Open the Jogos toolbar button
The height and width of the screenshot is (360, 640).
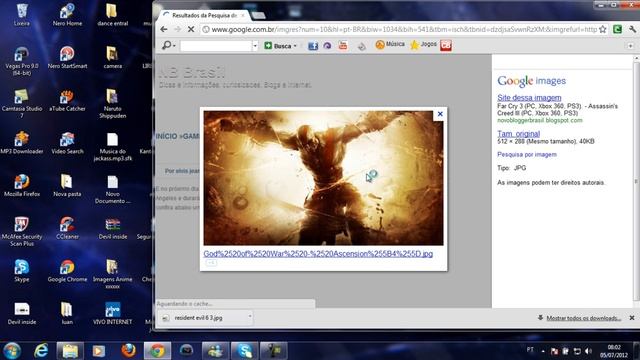tap(424, 45)
